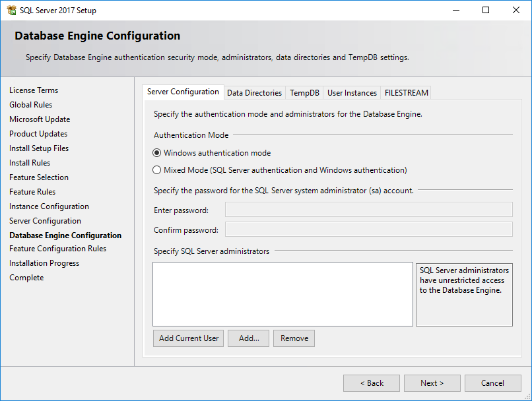The width and height of the screenshot is (532, 401).
Task: Click the Server Configuration step in sidebar
Action: tap(45, 221)
